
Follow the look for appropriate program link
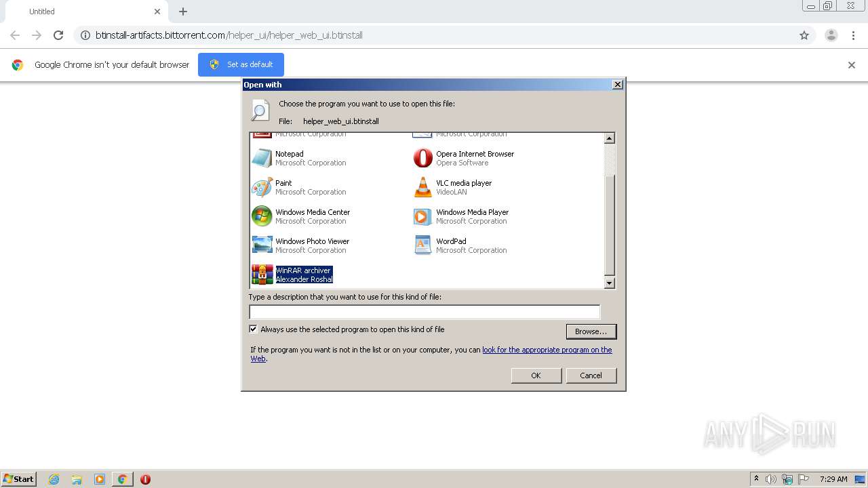(x=547, y=350)
